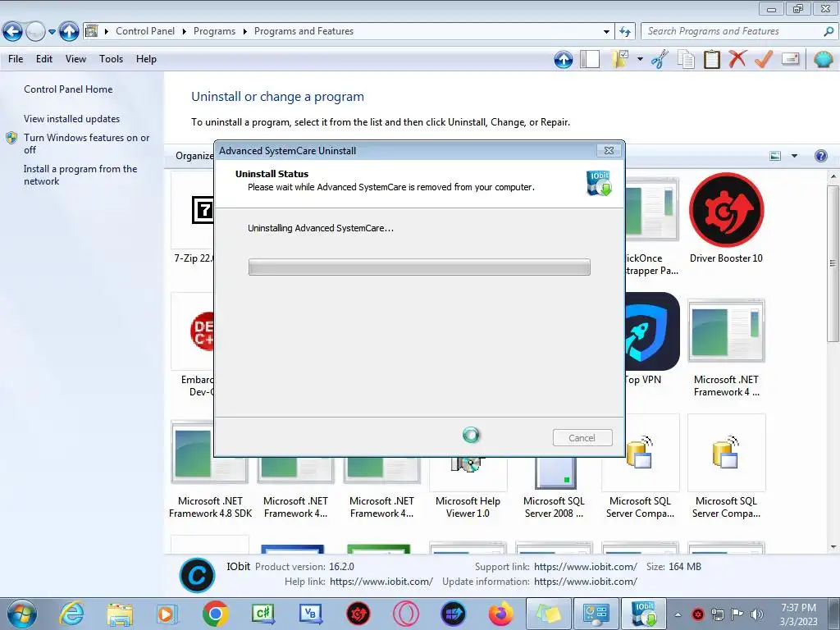Launch Internet Explorer from the taskbar
This screenshot has width=840, height=630.
[x=72, y=614]
